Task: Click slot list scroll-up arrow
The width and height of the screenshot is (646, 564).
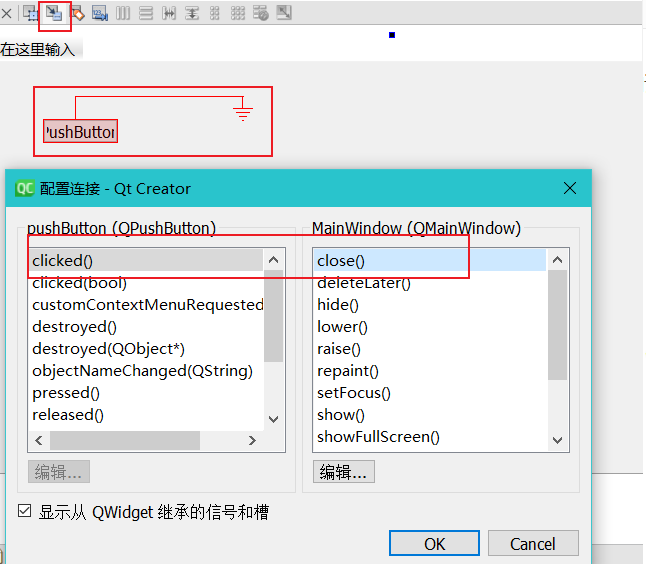Action: [557, 260]
